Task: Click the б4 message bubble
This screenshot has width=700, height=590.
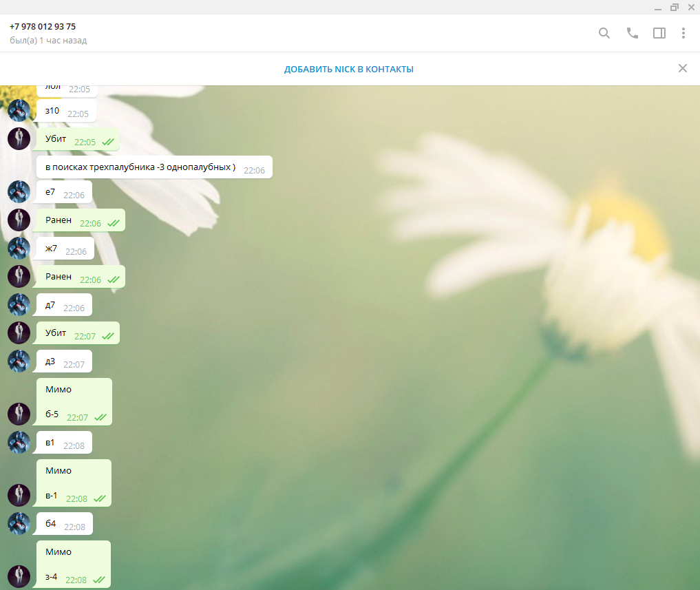Action: click(65, 524)
